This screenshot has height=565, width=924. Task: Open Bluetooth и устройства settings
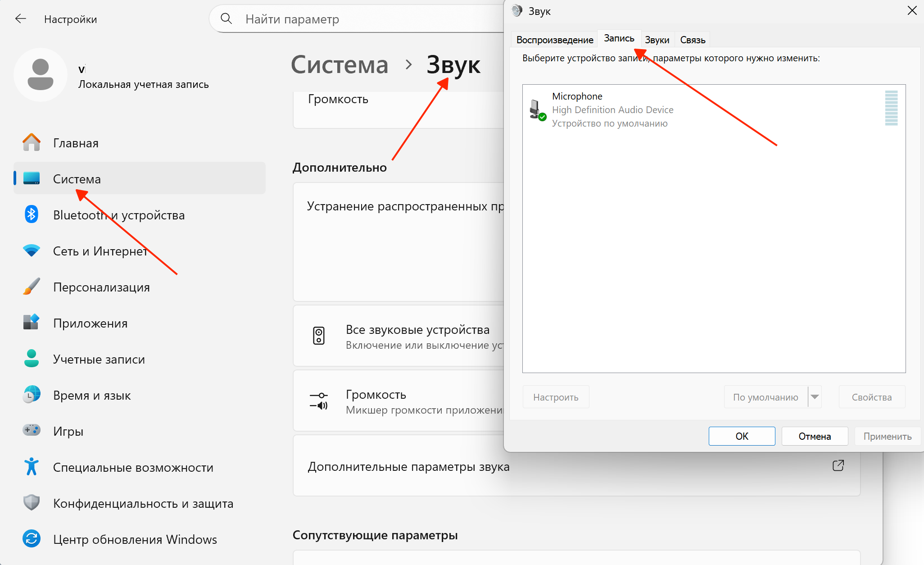tap(140, 214)
